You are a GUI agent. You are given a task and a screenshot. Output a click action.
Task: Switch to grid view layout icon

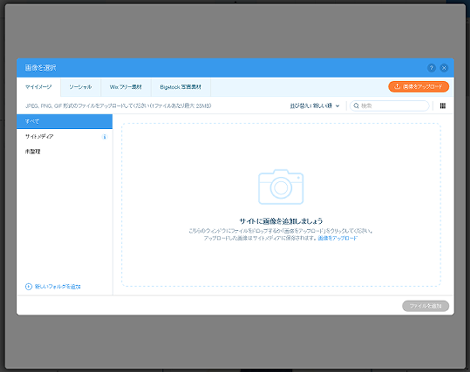point(443,106)
